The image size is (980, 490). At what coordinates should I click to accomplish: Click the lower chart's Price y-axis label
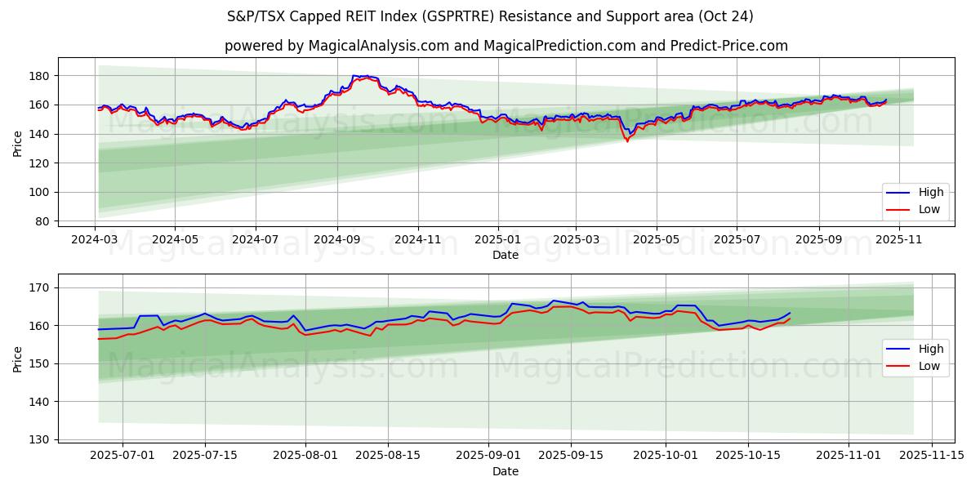(18, 359)
